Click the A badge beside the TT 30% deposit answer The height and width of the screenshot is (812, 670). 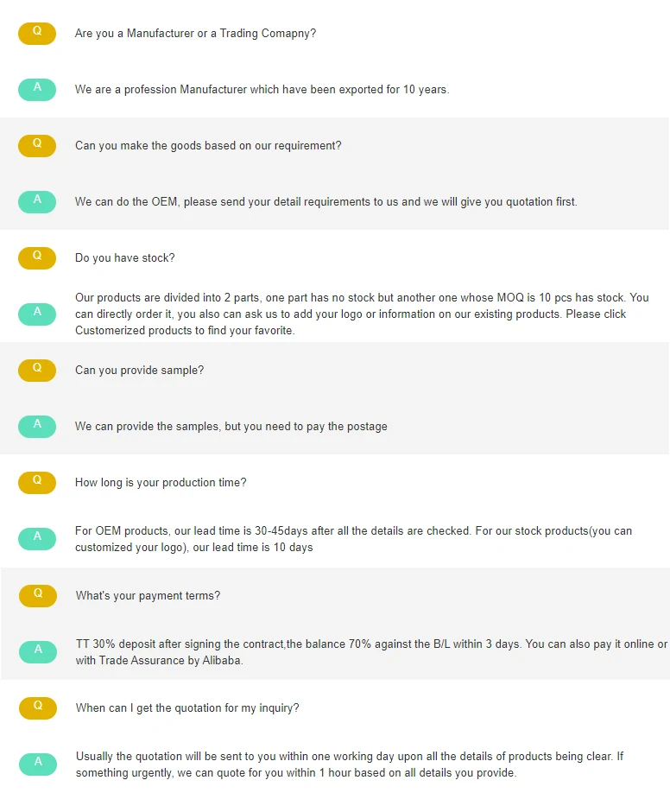38,652
